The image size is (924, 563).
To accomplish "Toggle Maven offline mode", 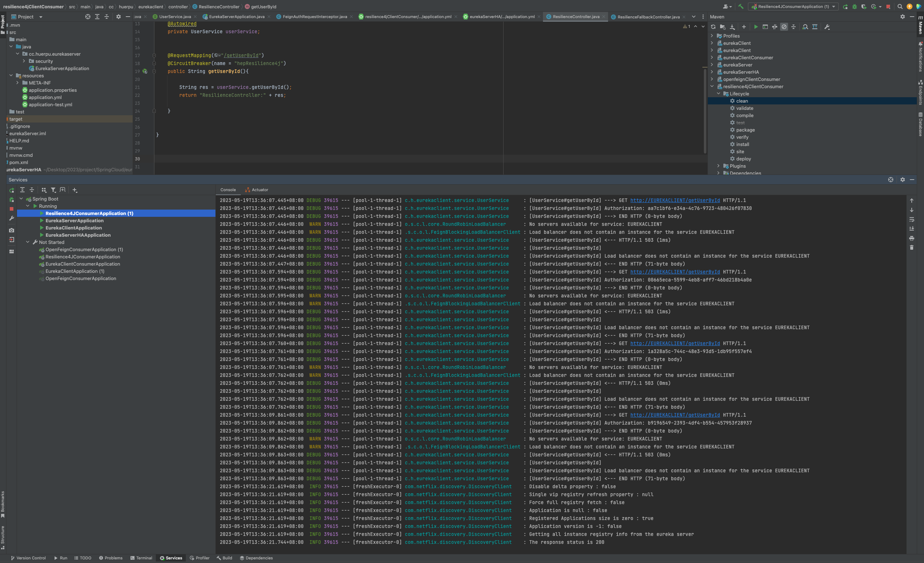I will click(x=774, y=27).
